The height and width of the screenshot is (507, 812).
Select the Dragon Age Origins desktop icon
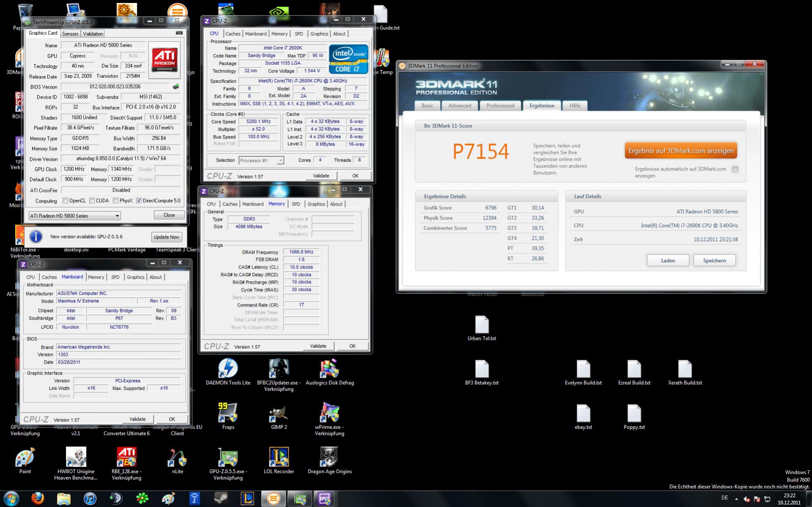click(330, 457)
